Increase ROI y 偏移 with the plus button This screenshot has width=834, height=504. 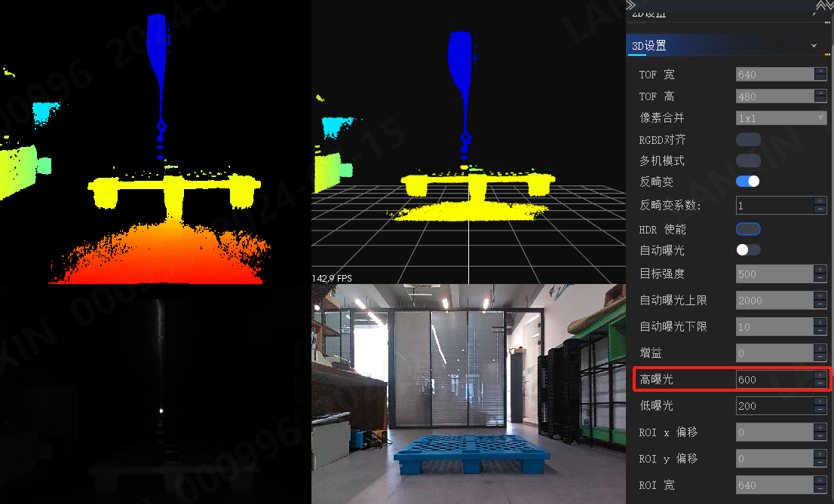[820, 454]
